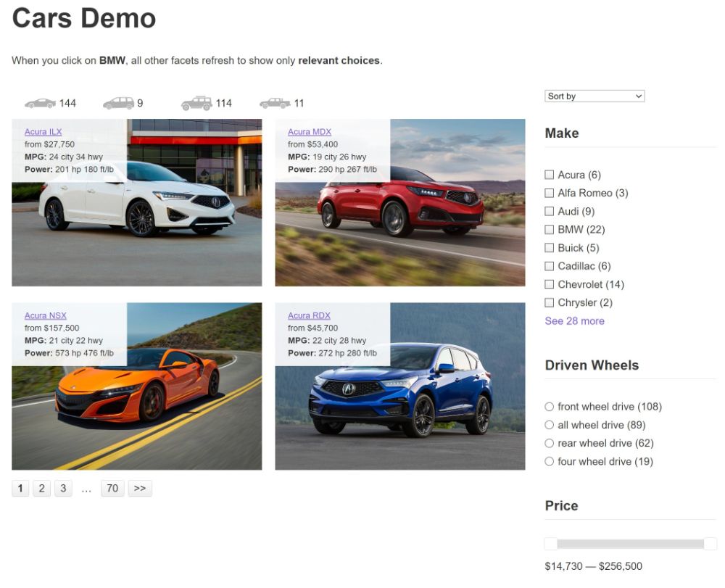This screenshot has width=725, height=588.
Task: Go to results page 1
Action: point(20,488)
